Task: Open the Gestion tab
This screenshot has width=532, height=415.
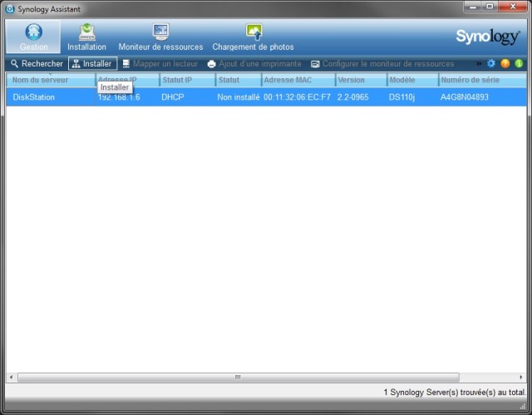Action: click(33, 37)
